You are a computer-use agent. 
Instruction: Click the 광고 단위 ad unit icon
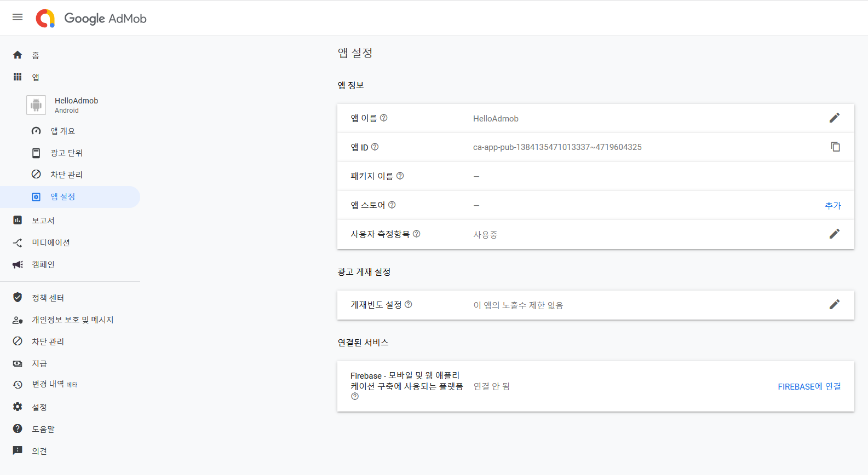click(x=36, y=153)
